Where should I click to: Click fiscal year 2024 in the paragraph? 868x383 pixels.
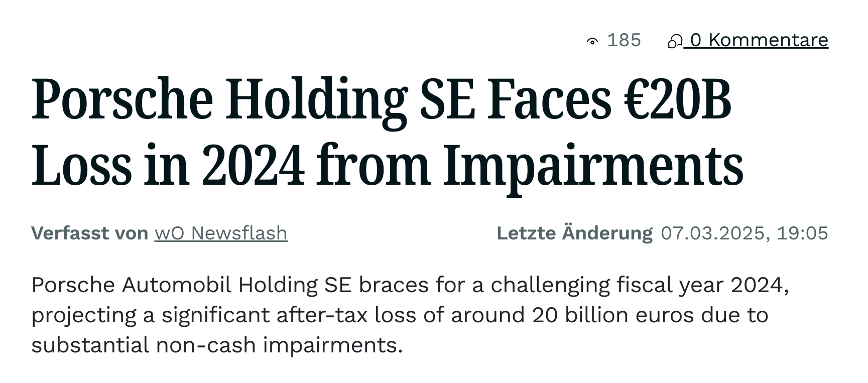coord(700,286)
